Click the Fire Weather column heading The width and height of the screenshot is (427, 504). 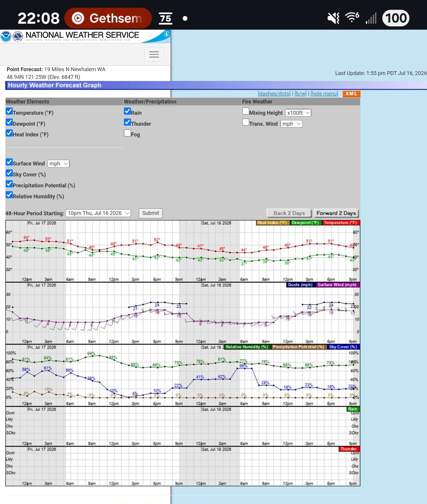point(257,102)
